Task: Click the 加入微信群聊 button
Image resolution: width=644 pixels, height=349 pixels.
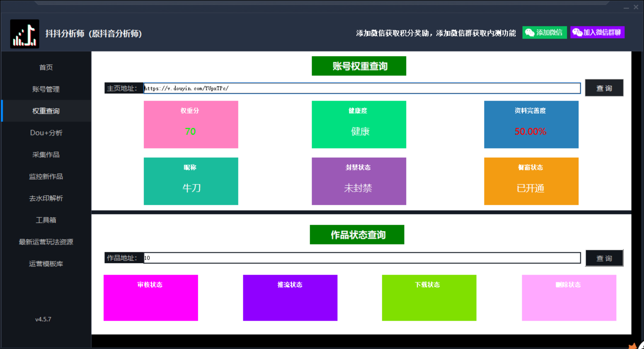Action: 597,32
